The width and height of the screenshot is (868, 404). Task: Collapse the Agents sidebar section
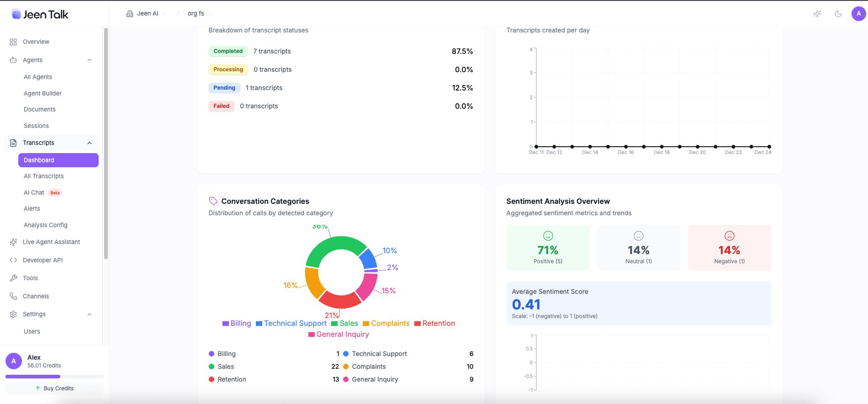click(90, 60)
